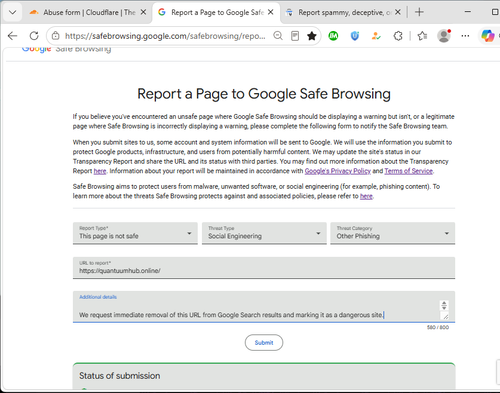
Task: Open the Terms of Service link
Action: pyautogui.click(x=408, y=171)
